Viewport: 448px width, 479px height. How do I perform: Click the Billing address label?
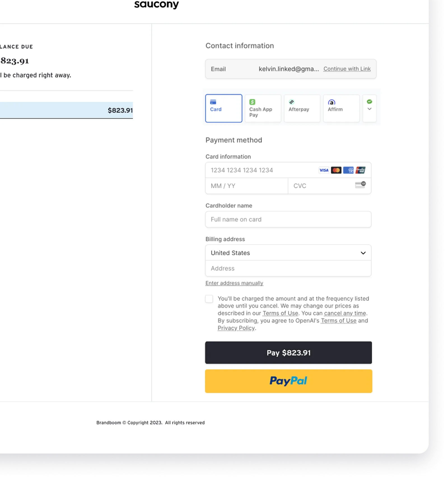[225, 239]
